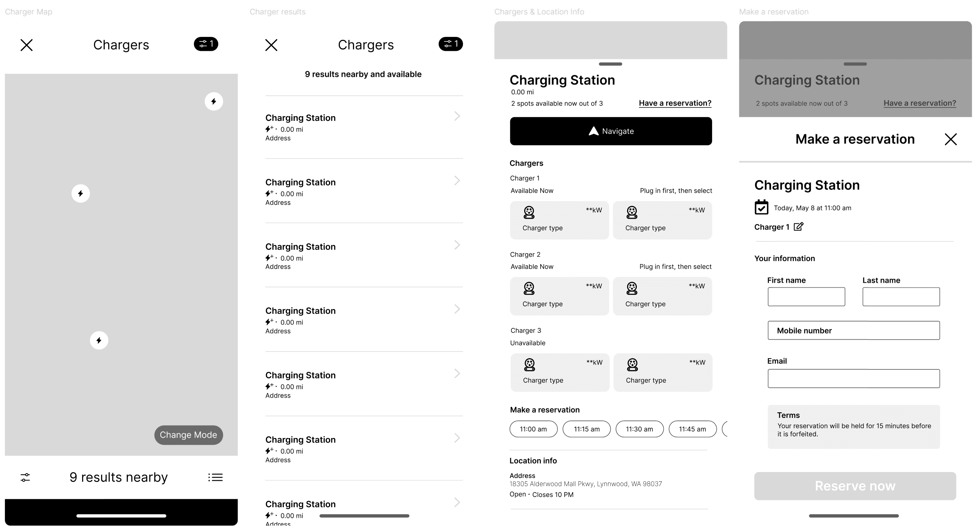This screenshot has height=528, width=980.
Task: Select the lightning bolt charger pin on the map
Action: tap(80, 193)
